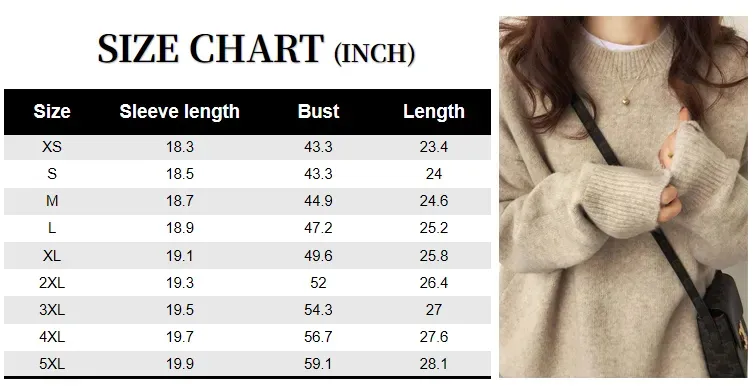Select bust value 44.9
This screenshot has width=753, height=386.
[318, 201]
